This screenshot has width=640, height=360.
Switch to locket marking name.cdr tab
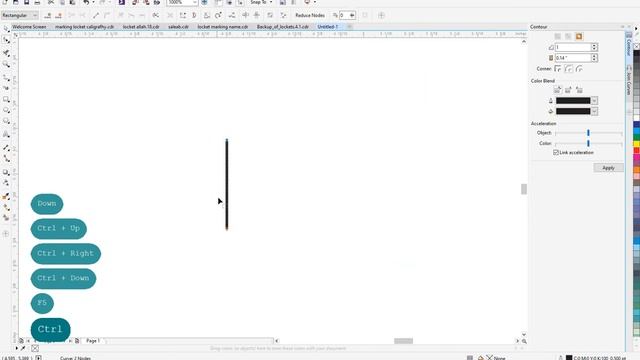(223, 27)
